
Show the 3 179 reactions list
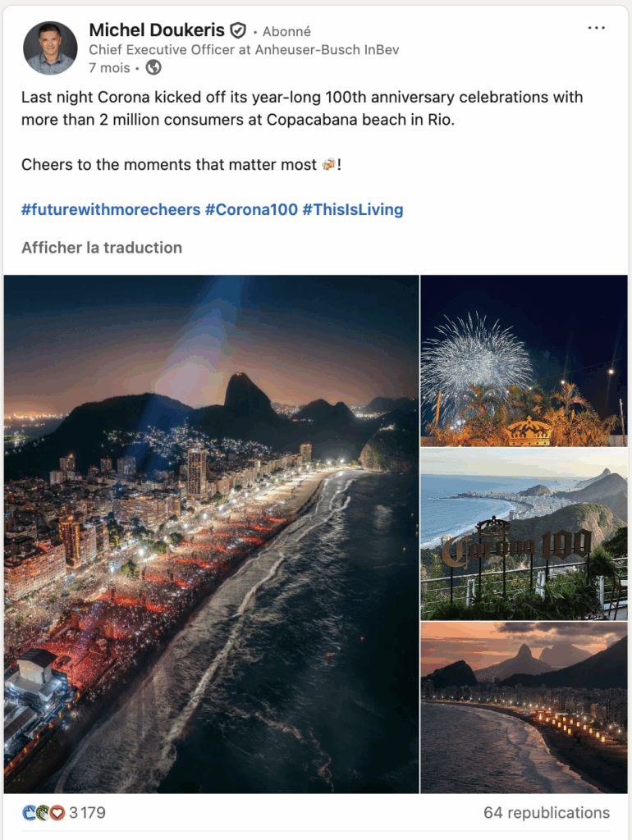click(87, 813)
